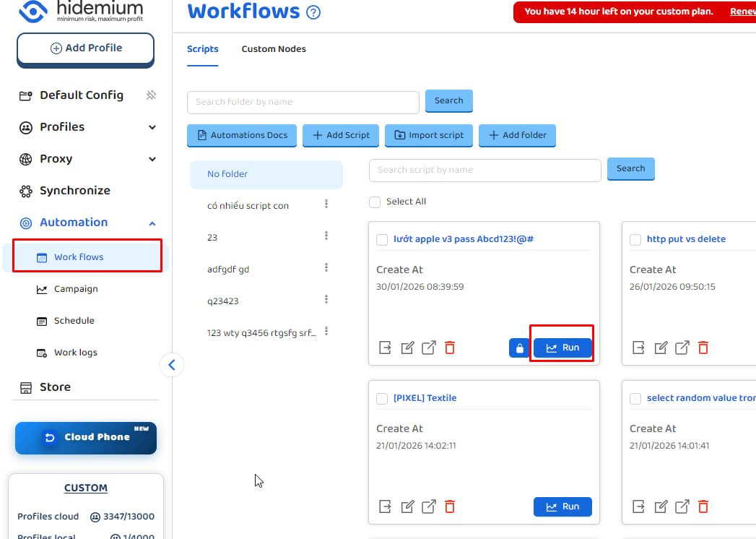Open [PIXEL] Textile script in new window

[x=429, y=506]
